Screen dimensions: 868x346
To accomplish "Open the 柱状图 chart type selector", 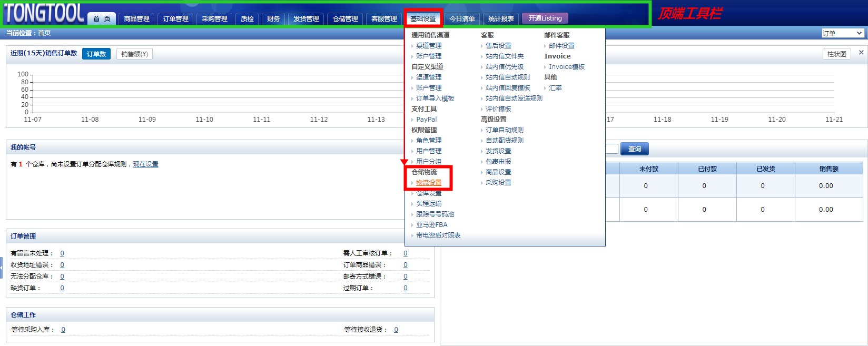I will pyautogui.click(x=836, y=54).
